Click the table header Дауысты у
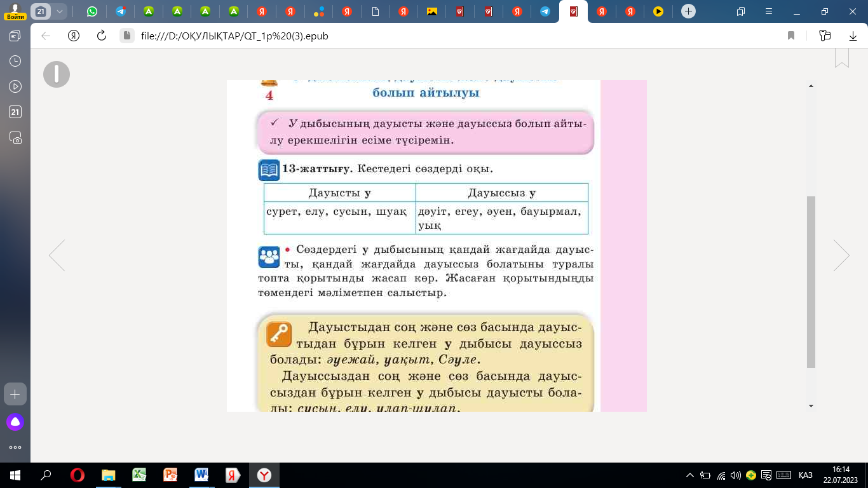Viewport: 868px width, 488px height. pyautogui.click(x=340, y=193)
